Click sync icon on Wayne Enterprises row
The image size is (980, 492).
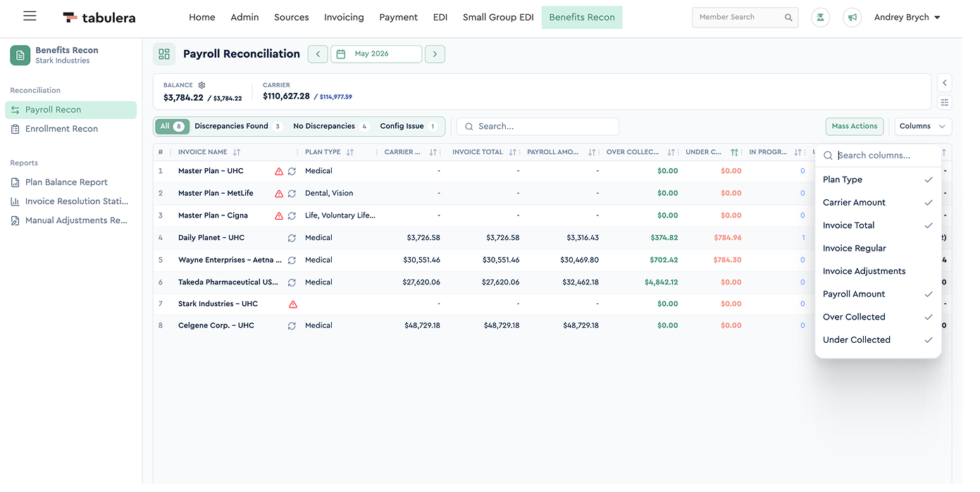tap(292, 260)
